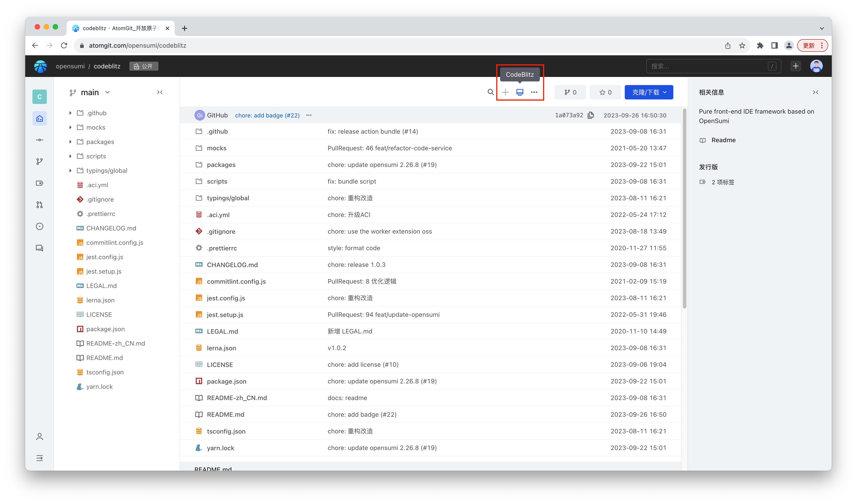857x504 pixels.
Task: Collapse the file tree panel with the chevrons
Action: (160, 92)
